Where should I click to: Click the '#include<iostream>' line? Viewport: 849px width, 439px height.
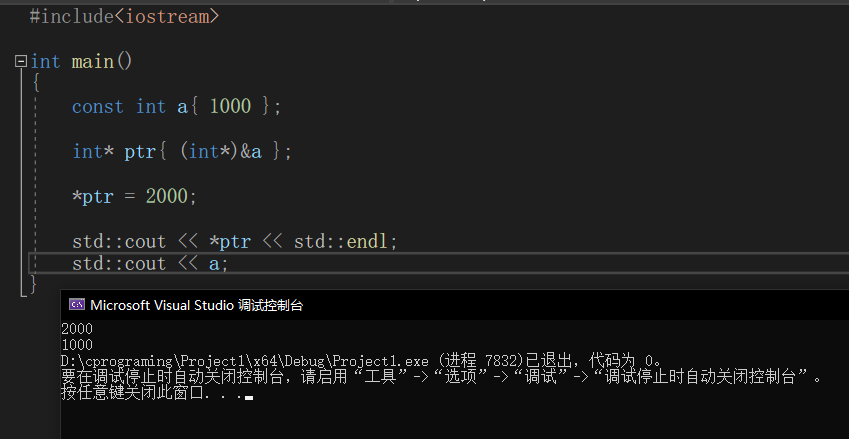124,16
